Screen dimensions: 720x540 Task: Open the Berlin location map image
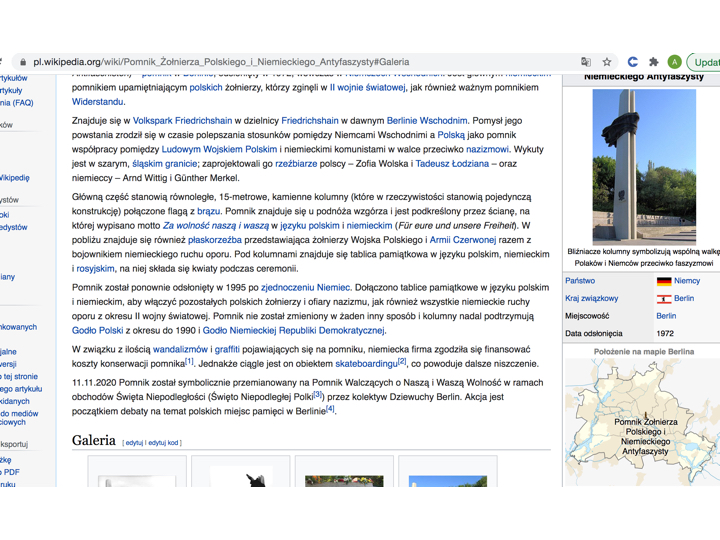tap(642, 422)
